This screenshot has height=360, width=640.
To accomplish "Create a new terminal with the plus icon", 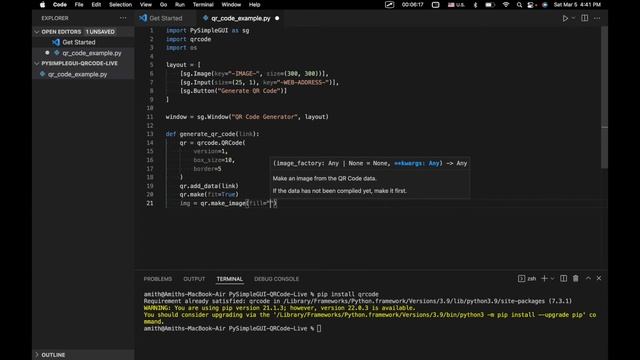I will pyautogui.click(x=544, y=278).
